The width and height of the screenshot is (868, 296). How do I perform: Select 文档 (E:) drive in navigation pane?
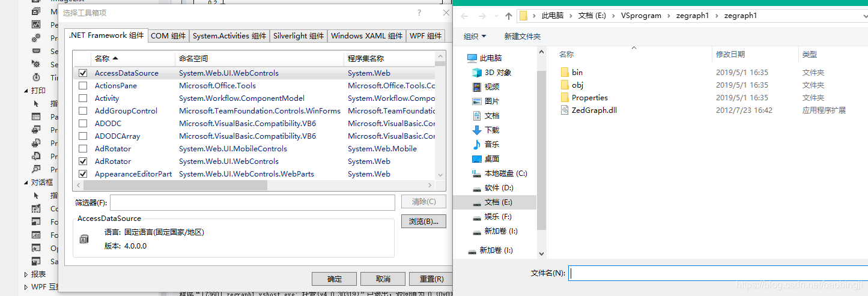pos(498,202)
